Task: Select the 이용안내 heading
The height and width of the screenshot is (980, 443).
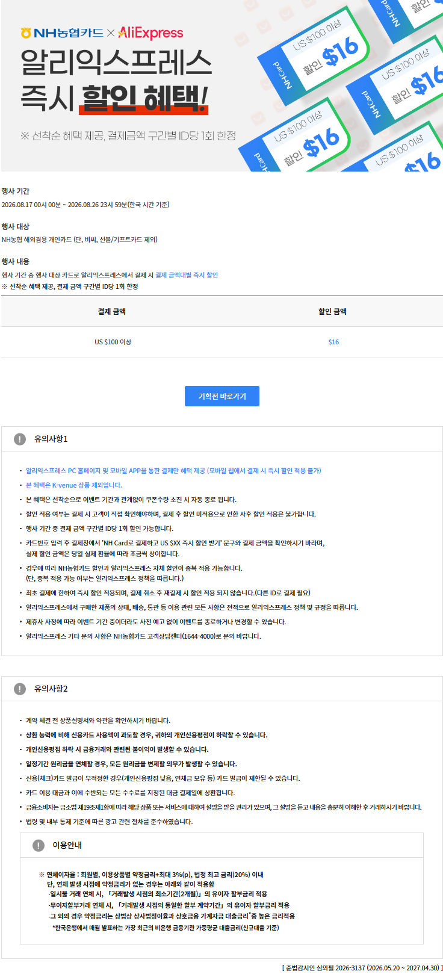Action: coord(67,845)
